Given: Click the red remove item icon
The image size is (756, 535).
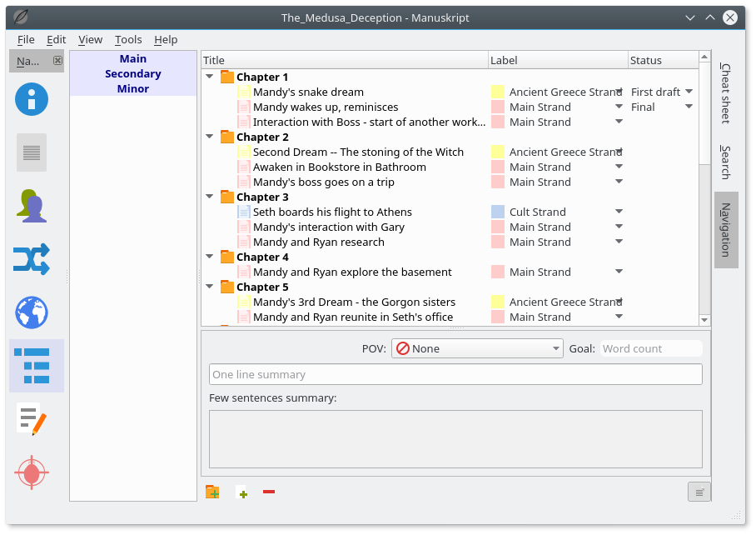Looking at the screenshot, I should click(269, 492).
